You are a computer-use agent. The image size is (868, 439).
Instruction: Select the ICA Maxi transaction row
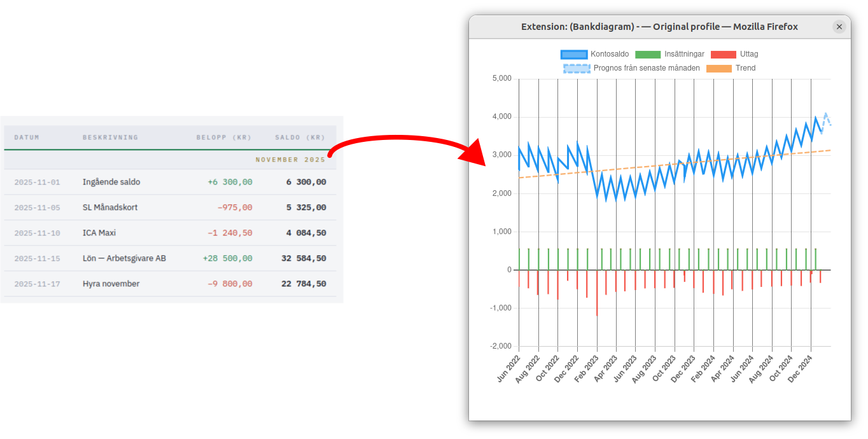(x=99, y=233)
